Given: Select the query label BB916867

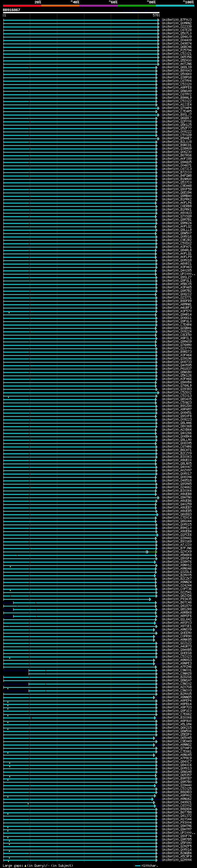Looking at the screenshot, I should pyautogui.click(x=11, y=10).
